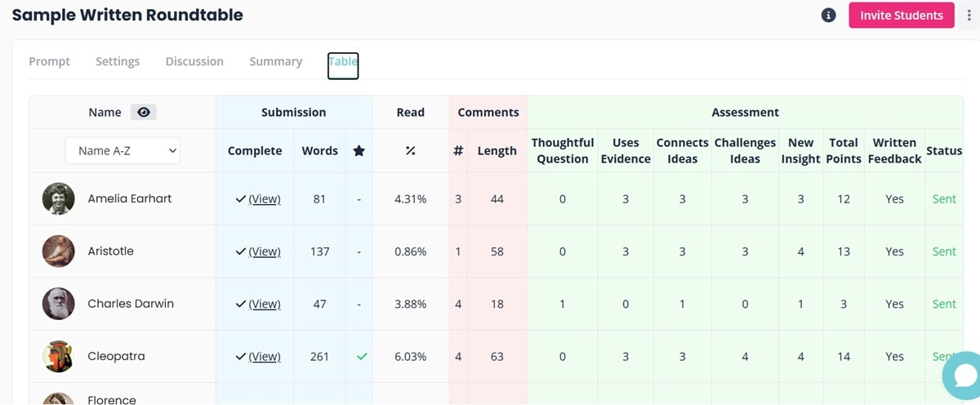Screen dimensions: 980x405
Task: Click the Connects Ideas column header
Action: [x=682, y=150]
